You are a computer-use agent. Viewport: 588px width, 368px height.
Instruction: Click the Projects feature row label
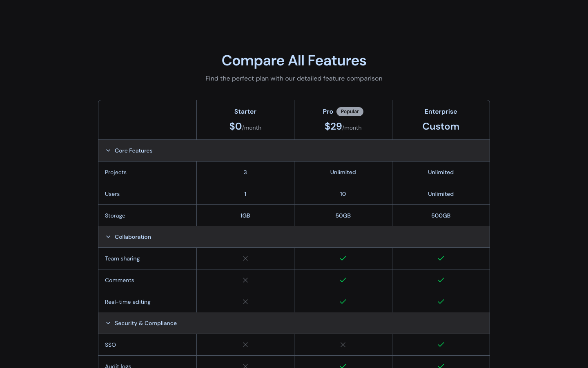pyautogui.click(x=116, y=172)
